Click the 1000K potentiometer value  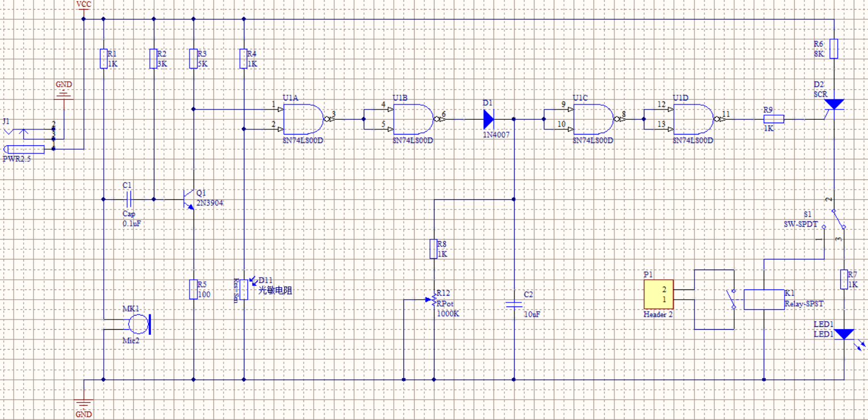[x=448, y=313]
